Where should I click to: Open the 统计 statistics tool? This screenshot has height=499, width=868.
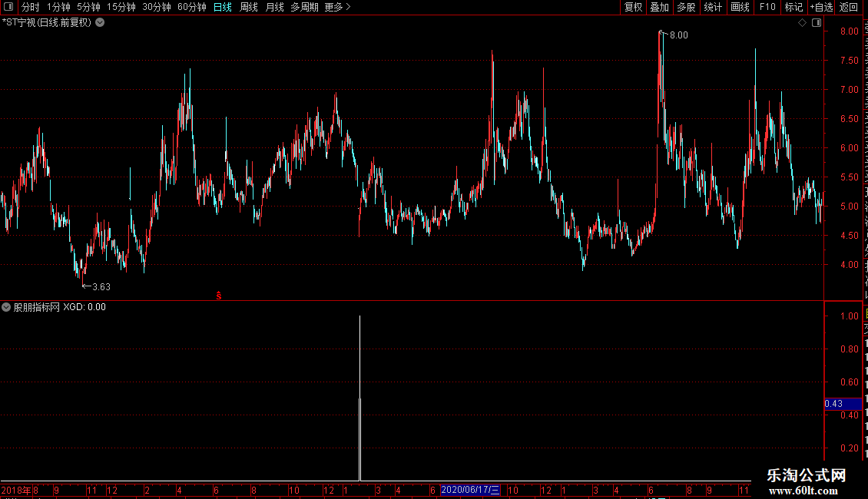click(x=713, y=7)
